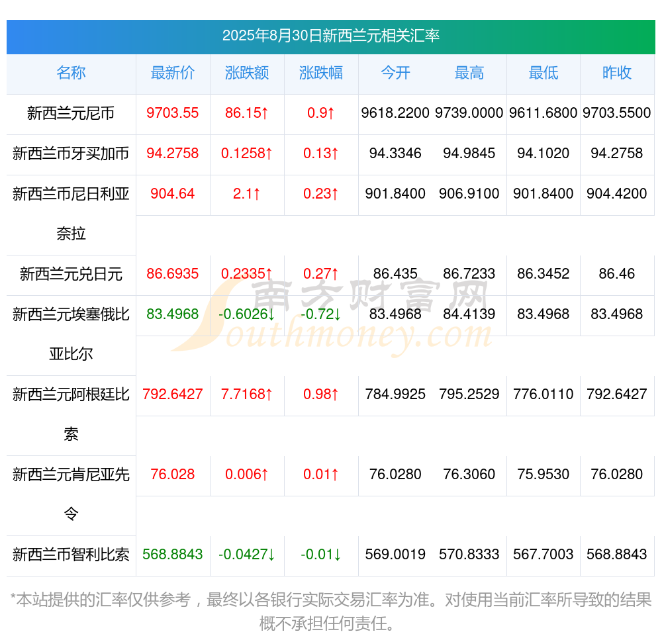This screenshot has height=644, width=662.
Task: Click the change amount -0.6026↓
Action: tap(246, 314)
